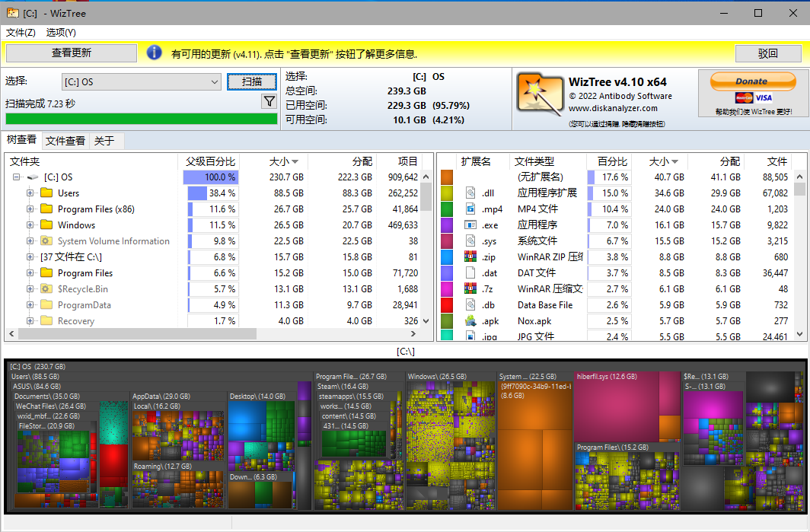Screen dimensions: 810x532
Task: Click the .dll file type icon
Action: 470,193
